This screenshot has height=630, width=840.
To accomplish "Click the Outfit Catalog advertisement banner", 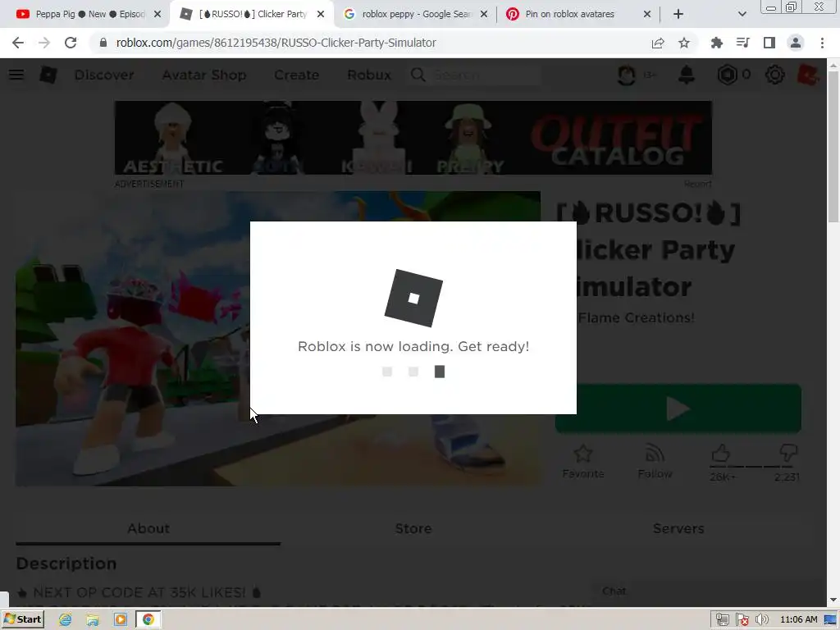I will [413, 138].
